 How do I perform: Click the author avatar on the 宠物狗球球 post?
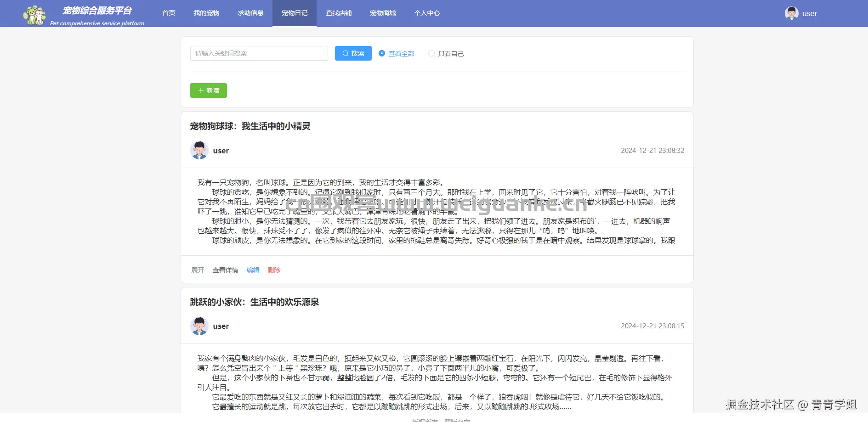[199, 151]
